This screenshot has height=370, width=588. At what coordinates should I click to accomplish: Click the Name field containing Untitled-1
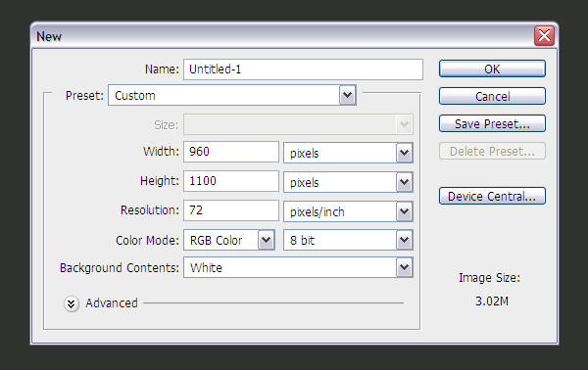click(303, 69)
